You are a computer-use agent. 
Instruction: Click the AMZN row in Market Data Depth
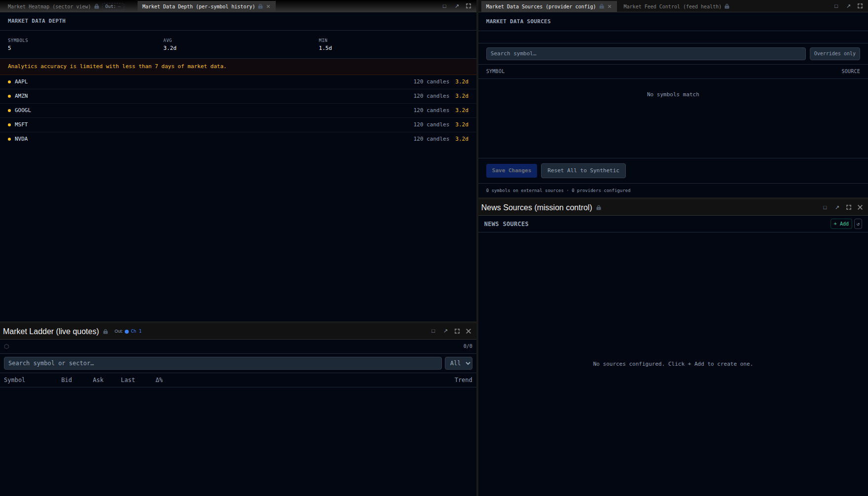(238, 96)
